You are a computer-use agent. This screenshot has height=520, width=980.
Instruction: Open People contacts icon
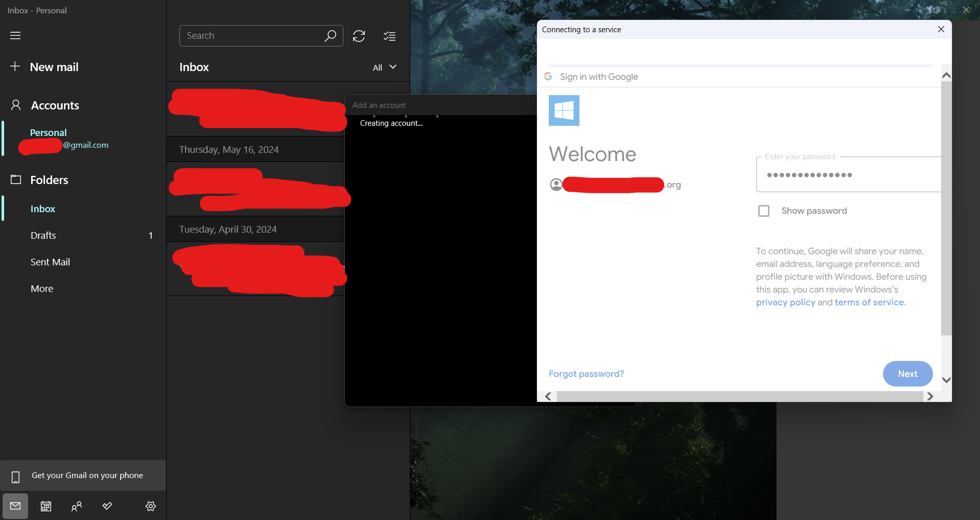pos(77,506)
